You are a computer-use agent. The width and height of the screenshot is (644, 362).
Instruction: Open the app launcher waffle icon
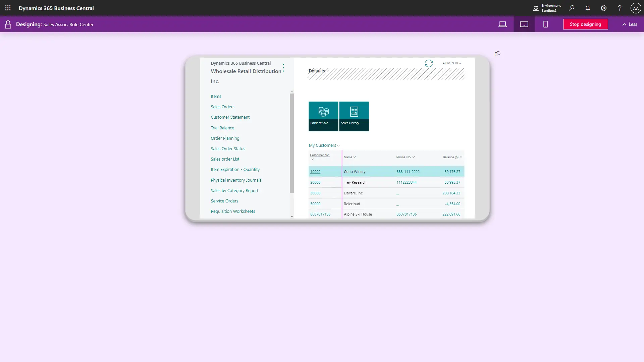pos(8,8)
